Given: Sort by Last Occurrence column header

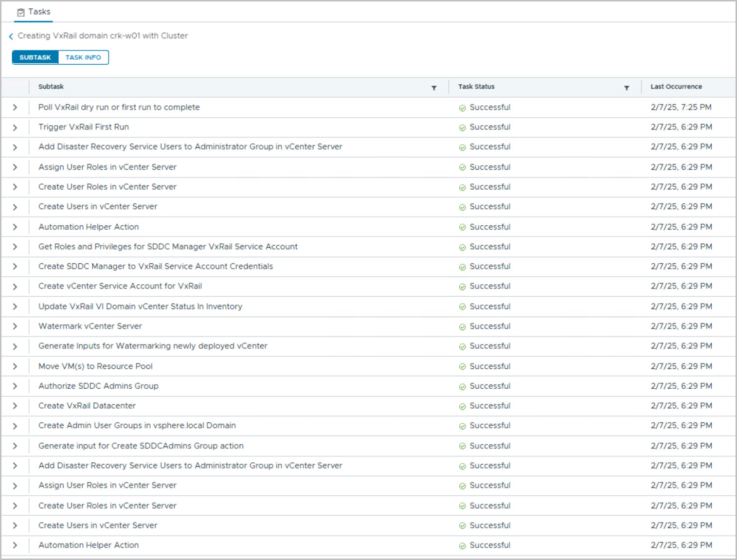Looking at the screenshot, I should [676, 87].
